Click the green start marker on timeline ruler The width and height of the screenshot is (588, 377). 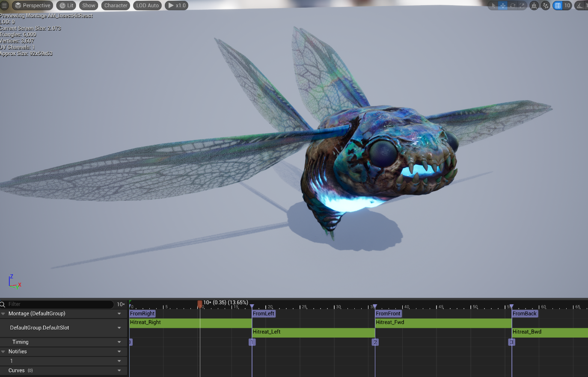tap(130, 303)
